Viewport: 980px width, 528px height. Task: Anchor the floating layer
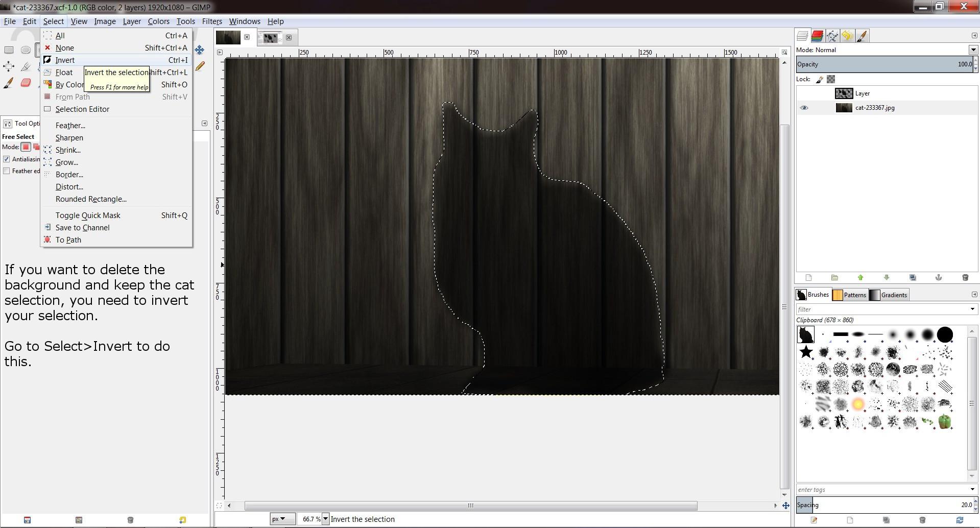(939, 278)
